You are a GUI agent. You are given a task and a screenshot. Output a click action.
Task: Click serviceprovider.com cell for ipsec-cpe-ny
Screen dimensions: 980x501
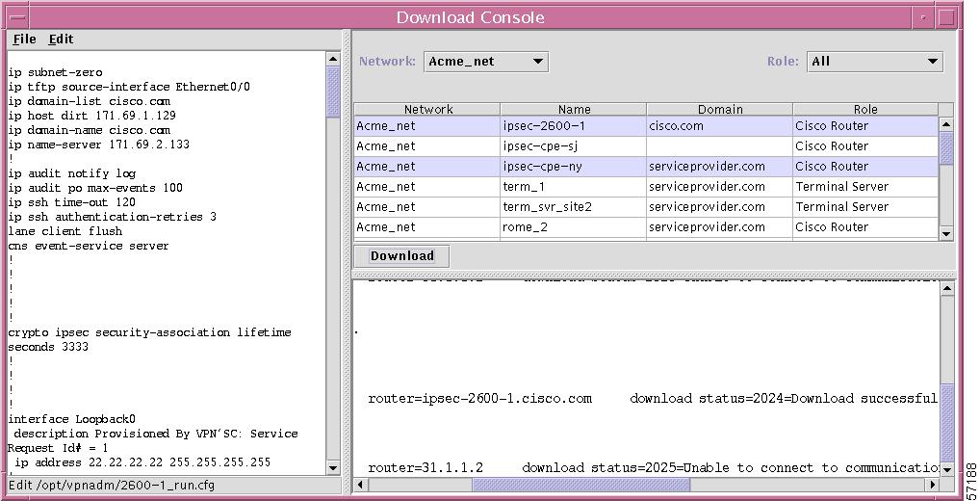pos(719,167)
